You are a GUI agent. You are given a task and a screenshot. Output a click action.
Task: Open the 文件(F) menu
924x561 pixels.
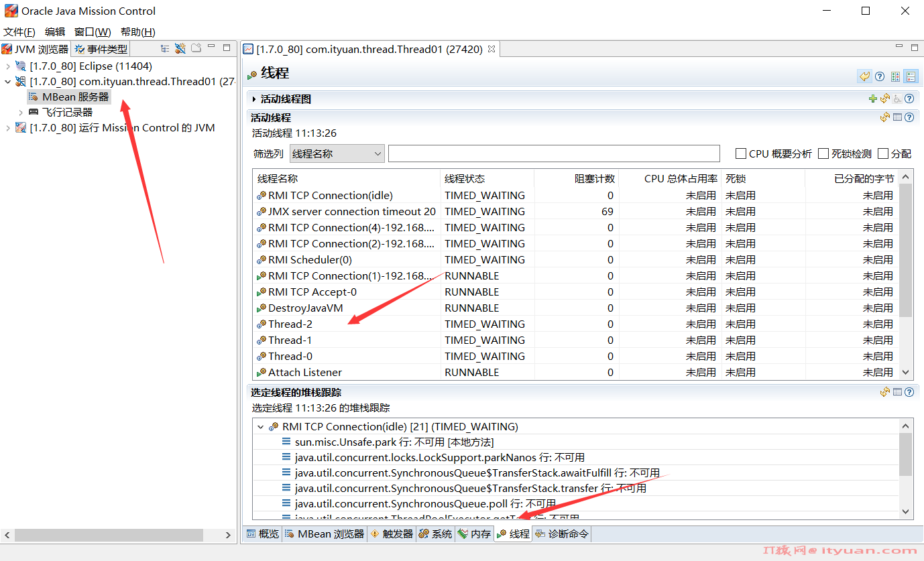(19, 32)
